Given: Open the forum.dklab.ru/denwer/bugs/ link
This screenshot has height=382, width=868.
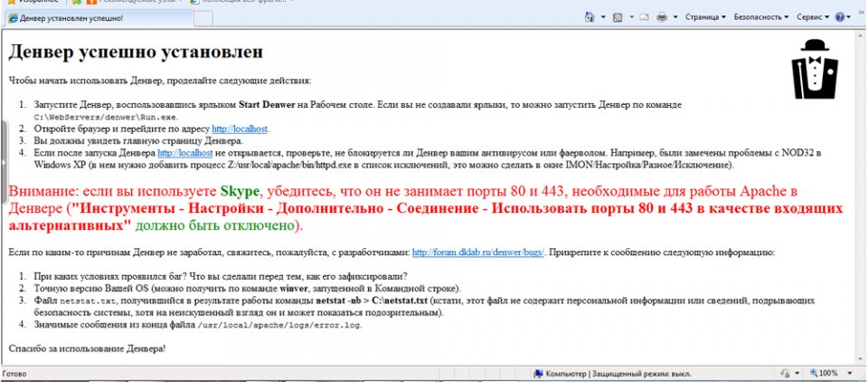Looking at the screenshot, I should pos(478,253).
